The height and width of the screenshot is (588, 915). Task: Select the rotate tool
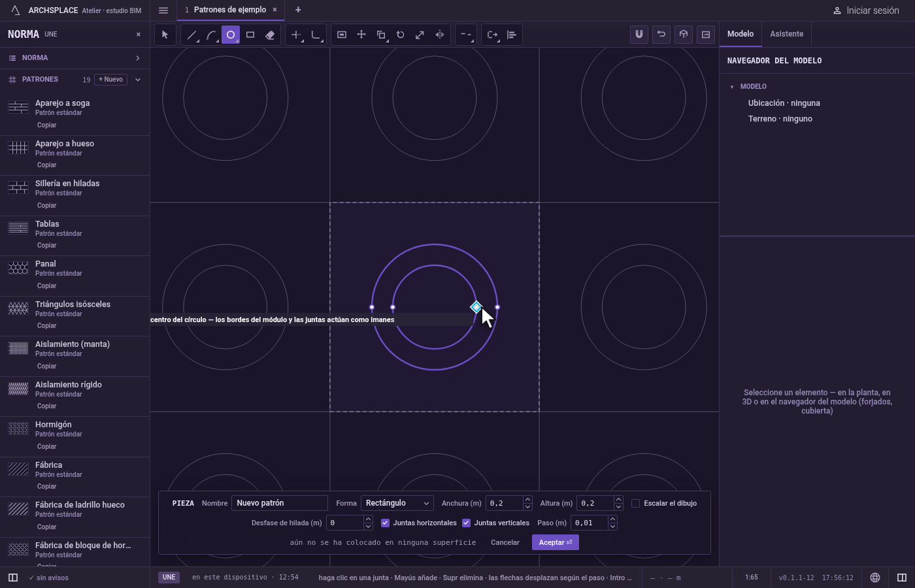(401, 35)
